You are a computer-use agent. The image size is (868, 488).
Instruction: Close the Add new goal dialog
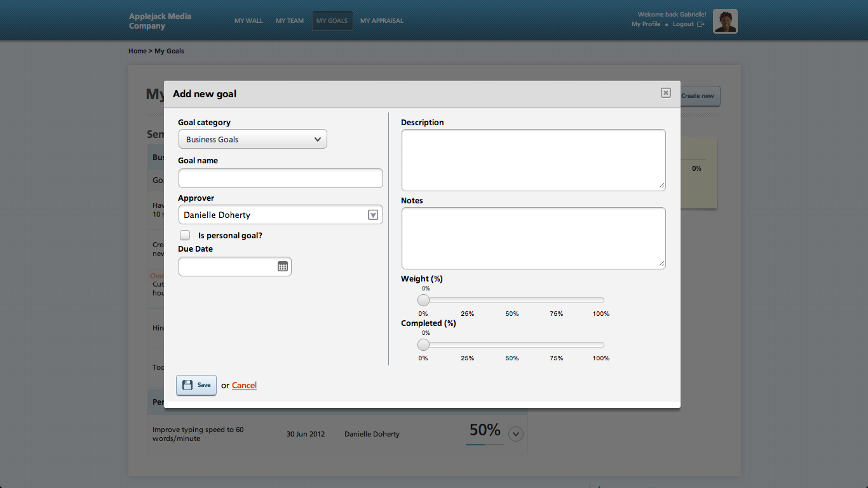(665, 93)
